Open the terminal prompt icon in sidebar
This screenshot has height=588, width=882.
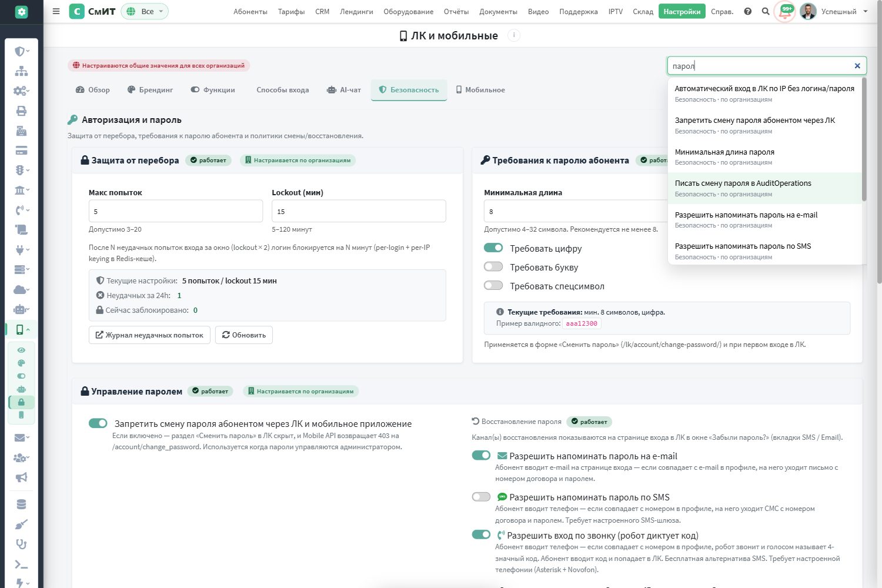[21, 564]
